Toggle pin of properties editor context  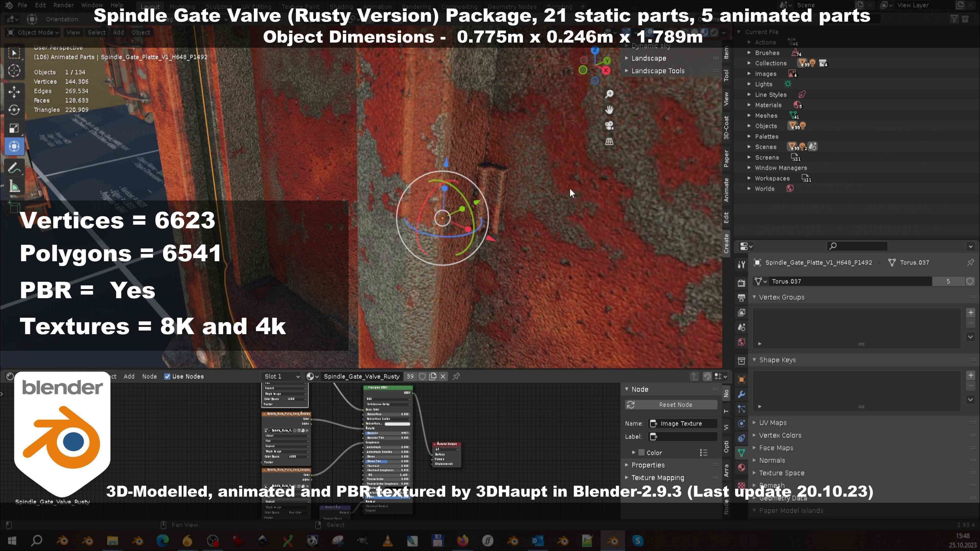coord(971,262)
